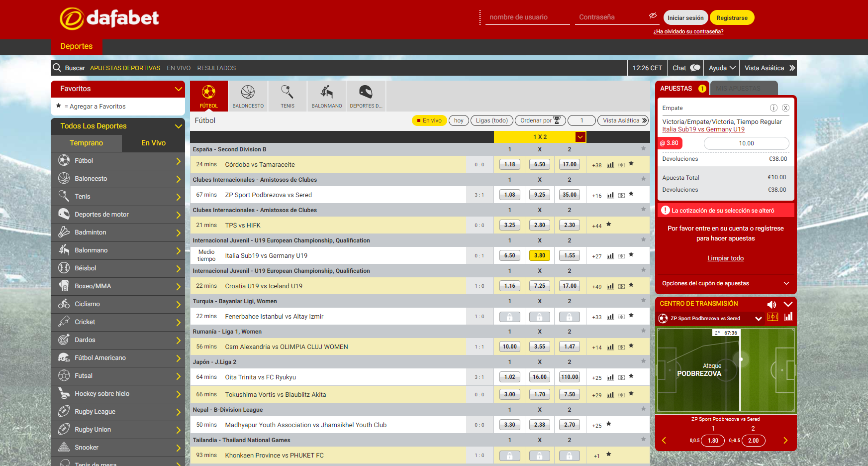Viewport: 868px width, 466px height.
Task: Open the EN VIVO top menu item
Action: click(x=179, y=68)
